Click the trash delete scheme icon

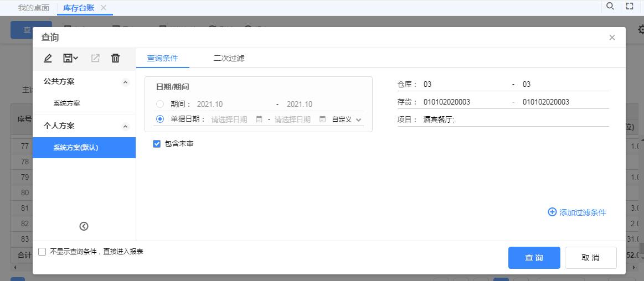(x=115, y=58)
